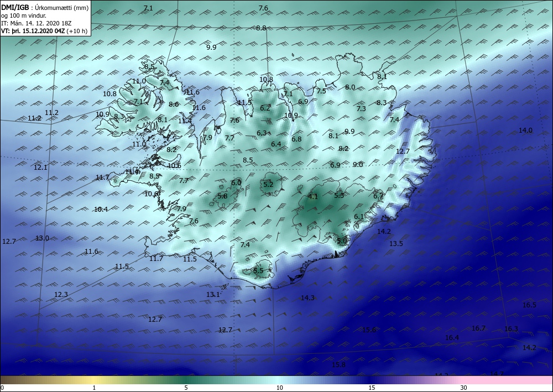Screen dimensions: 553x392
Task: Click the legend tick label 1
Action: tap(94, 388)
